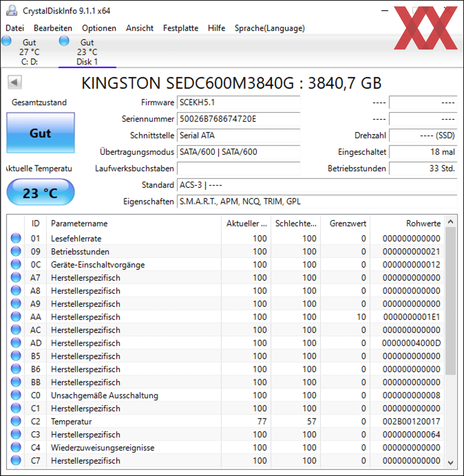Minimize the CrystalDiskInfo window

pyautogui.click(x=385, y=11)
